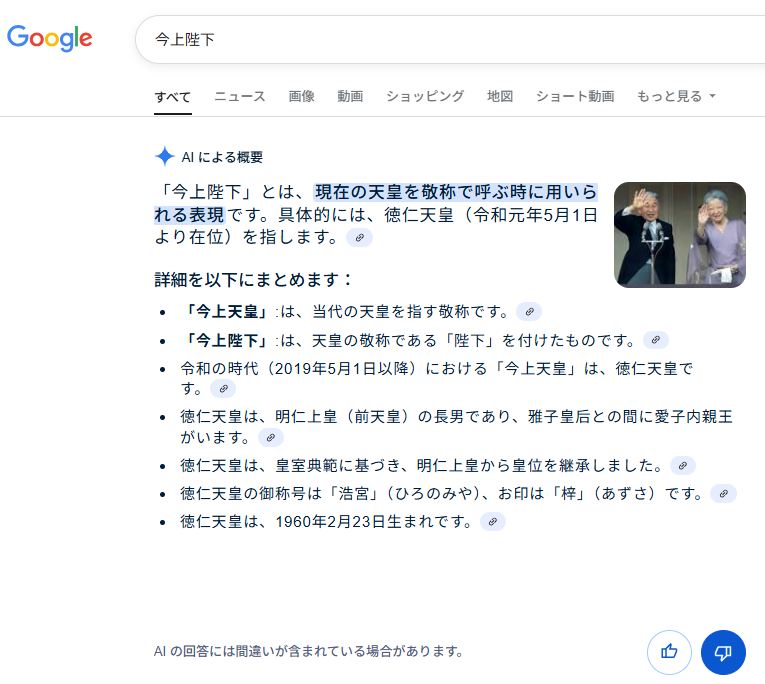The width and height of the screenshot is (765, 684).
Task: Click the disclaimer AI の回答には間違いが含まれている場合があります
Action: click(x=308, y=651)
